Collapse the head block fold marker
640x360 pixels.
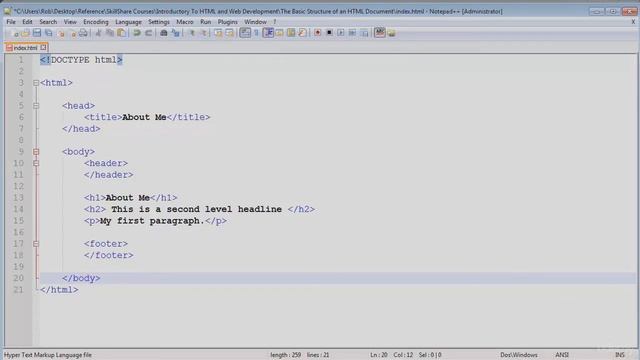(36, 106)
